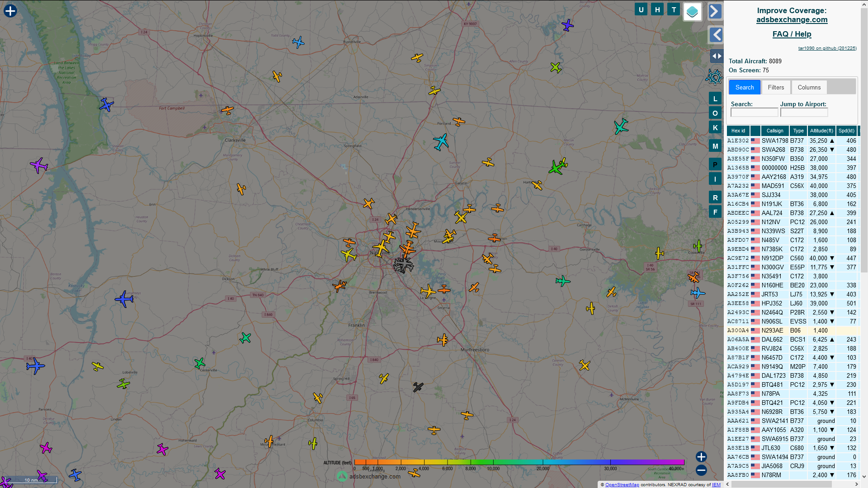
Task: Click the left arrow panel button
Action: pyautogui.click(x=715, y=35)
